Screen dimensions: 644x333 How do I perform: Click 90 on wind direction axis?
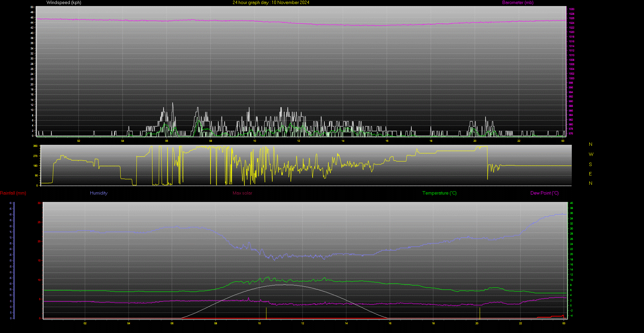tap(36, 176)
